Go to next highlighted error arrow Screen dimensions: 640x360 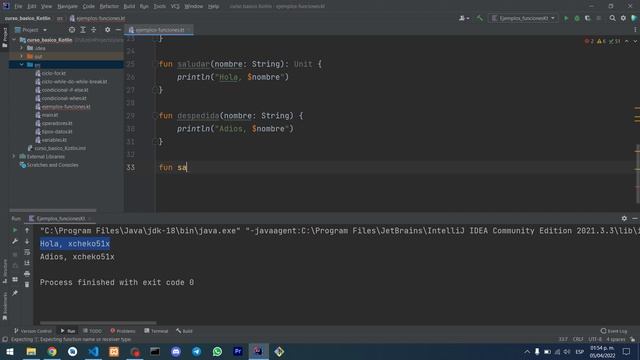(x=635, y=41)
